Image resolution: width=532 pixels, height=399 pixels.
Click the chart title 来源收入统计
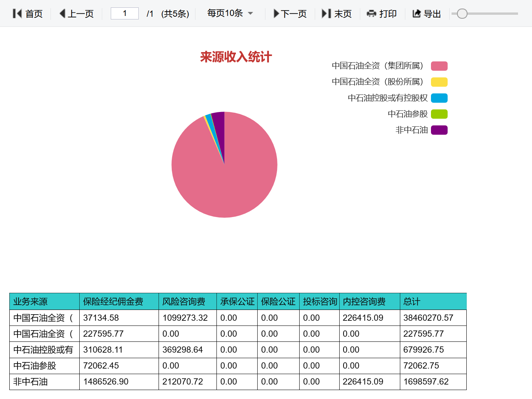tap(236, 57)
